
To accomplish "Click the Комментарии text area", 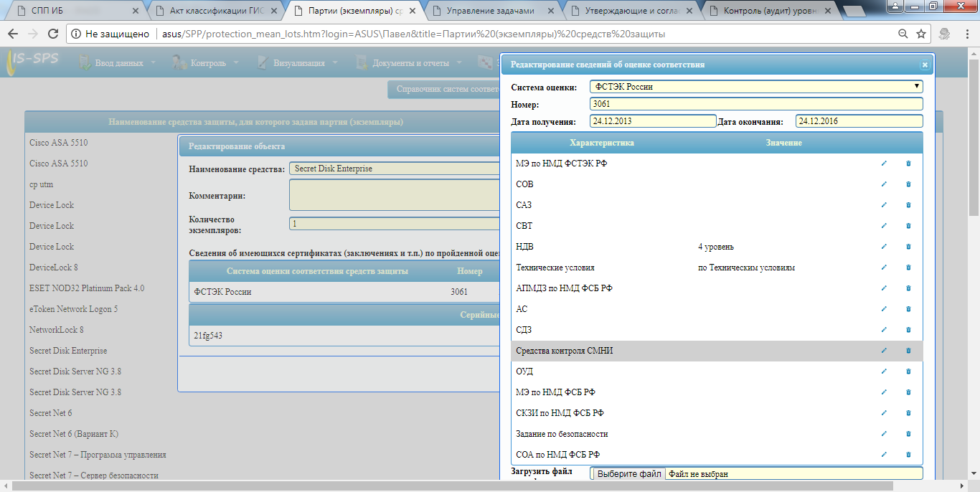I will [x=395, y=195].
